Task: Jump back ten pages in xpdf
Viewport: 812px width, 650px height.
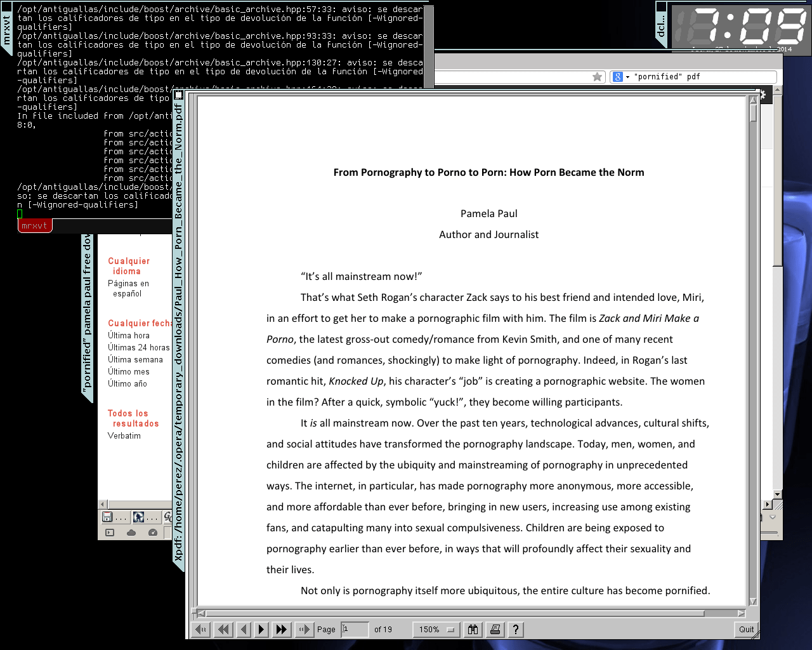Action: (223, 630)
